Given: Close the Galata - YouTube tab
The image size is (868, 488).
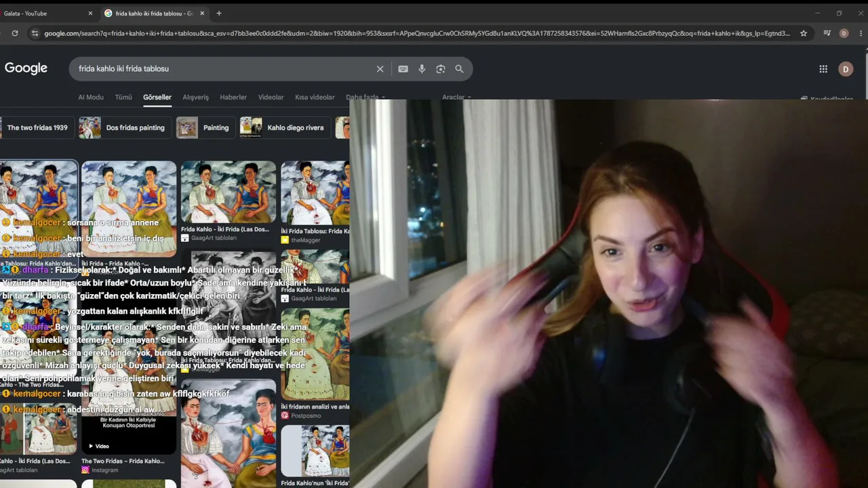Looking at the screenshot, I should (90, 14).
